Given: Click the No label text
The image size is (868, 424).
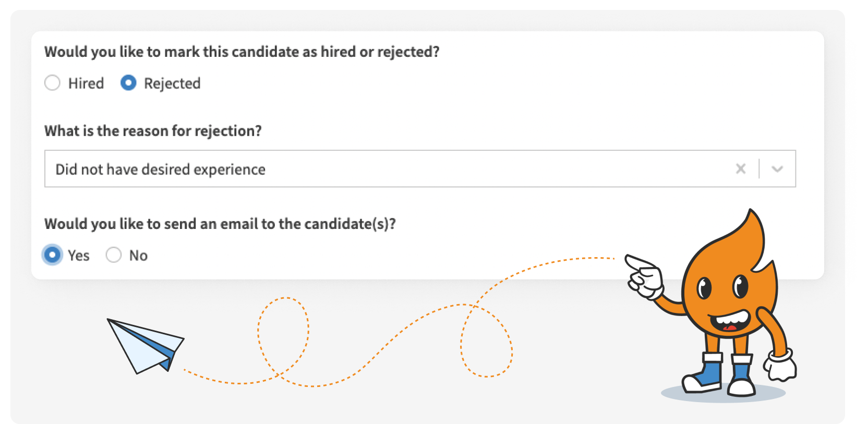Looking at the screenshot, I should click(139, 255).
